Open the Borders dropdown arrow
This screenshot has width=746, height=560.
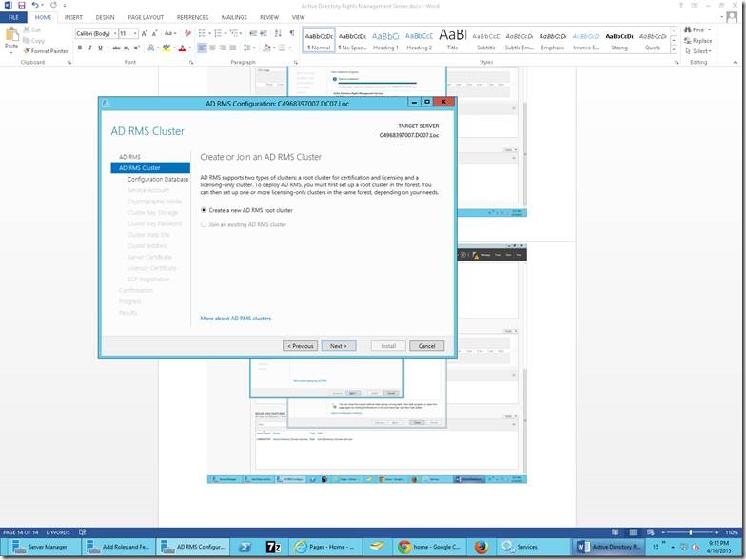(289, 48)
